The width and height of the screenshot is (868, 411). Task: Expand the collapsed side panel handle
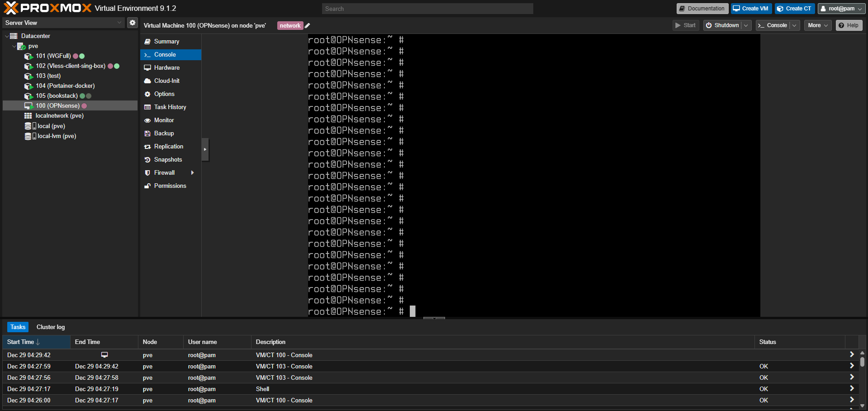[205, 149]
